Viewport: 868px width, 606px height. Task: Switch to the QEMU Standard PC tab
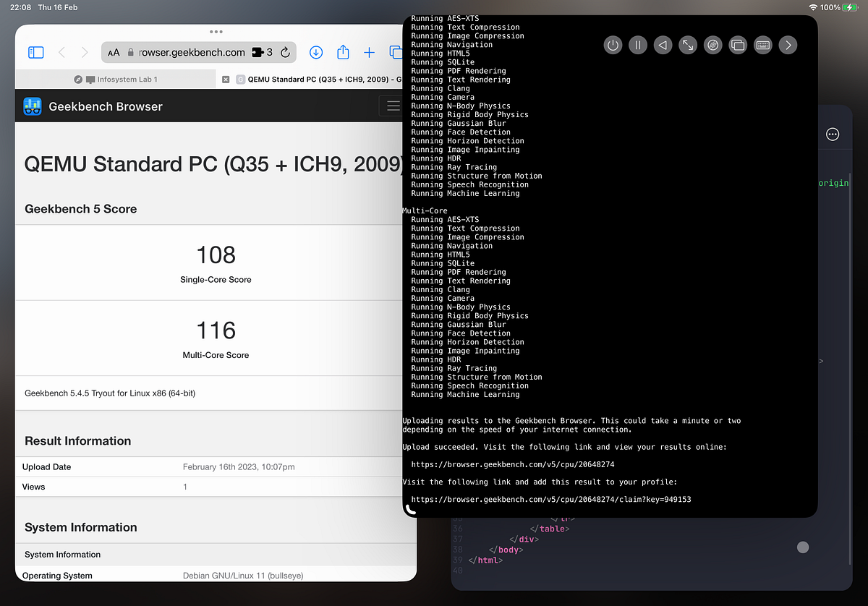(318, 79)
